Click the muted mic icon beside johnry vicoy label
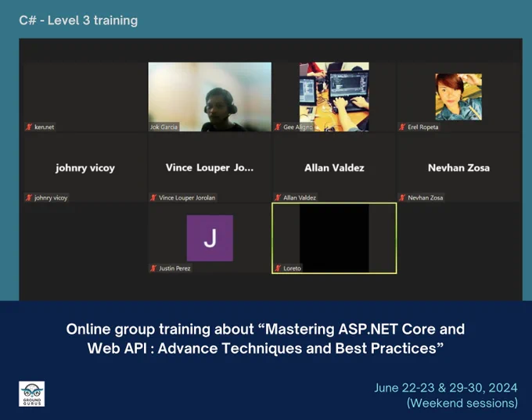The image size is (532, 420). 29,197
